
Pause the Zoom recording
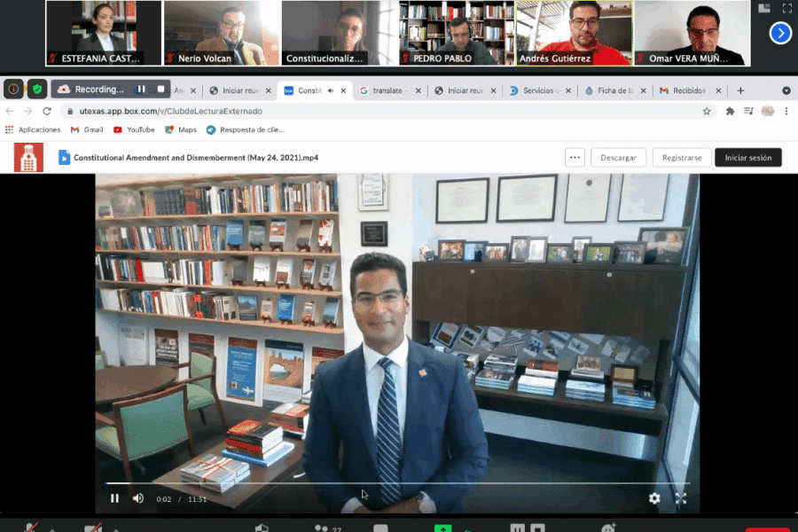coord(140,90)
